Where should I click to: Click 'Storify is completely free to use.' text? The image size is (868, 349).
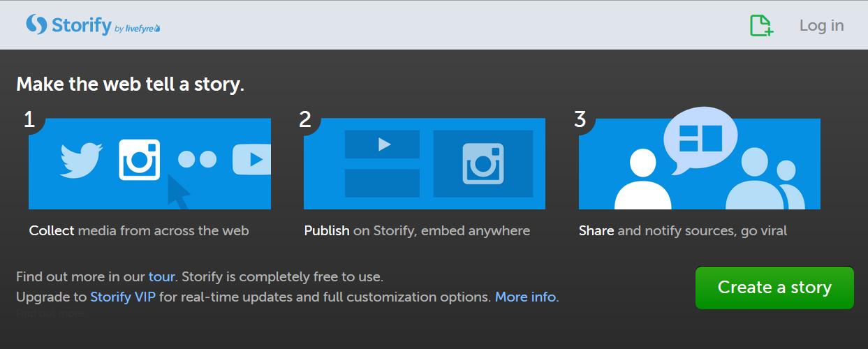click(x=282, y=276)
